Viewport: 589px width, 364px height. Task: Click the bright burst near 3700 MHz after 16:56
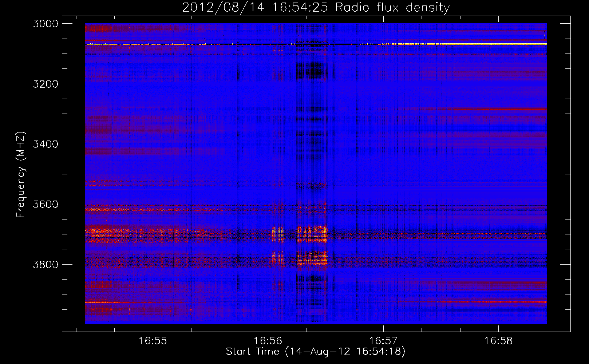click(x=312, y=234)
